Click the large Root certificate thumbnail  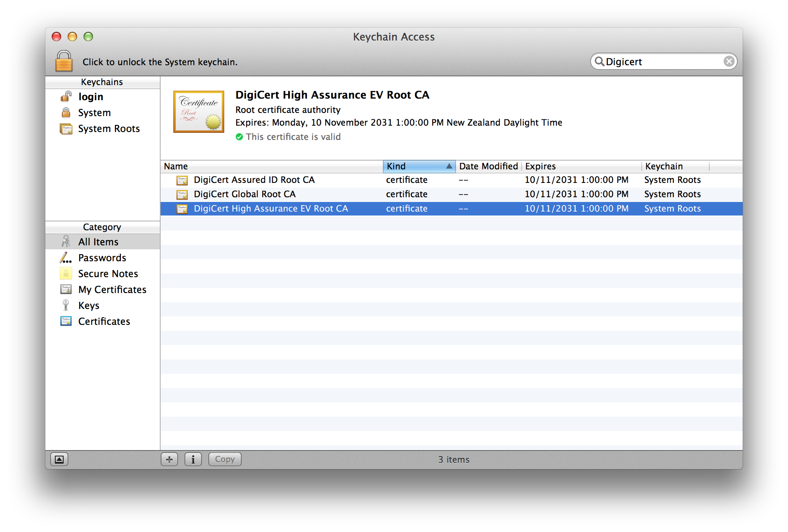199,112
